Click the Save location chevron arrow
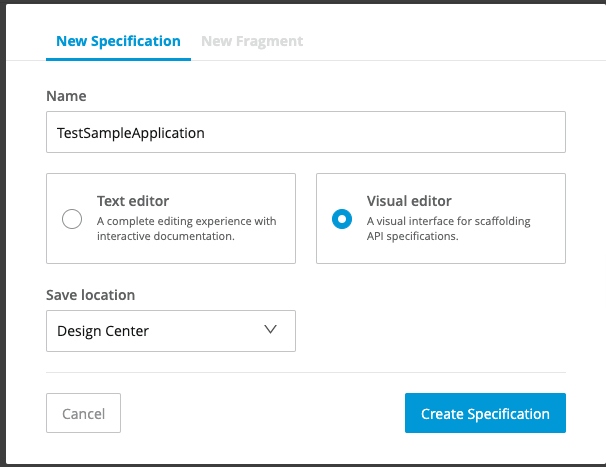 tap(270, 330)
